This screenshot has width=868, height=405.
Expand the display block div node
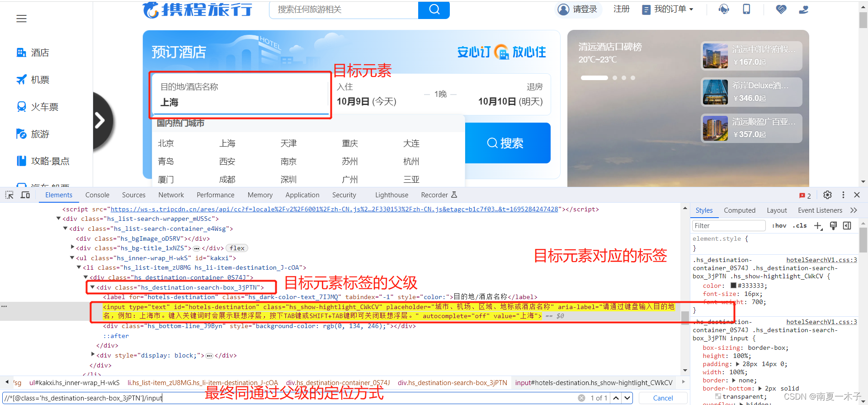pos(93,355)
